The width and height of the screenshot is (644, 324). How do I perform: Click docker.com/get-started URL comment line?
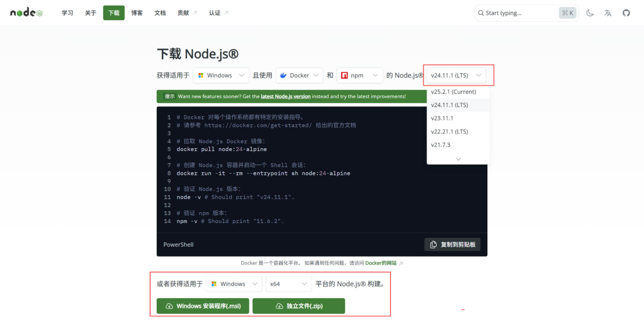pos(266,125)
